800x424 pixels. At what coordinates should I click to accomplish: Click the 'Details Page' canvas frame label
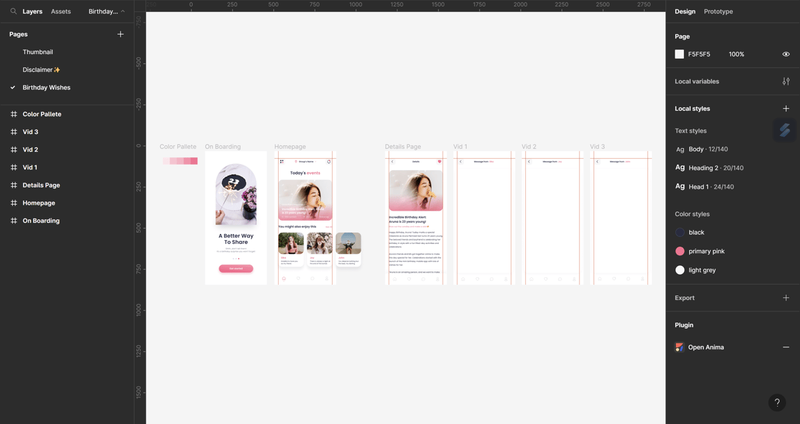coord(403,147)
